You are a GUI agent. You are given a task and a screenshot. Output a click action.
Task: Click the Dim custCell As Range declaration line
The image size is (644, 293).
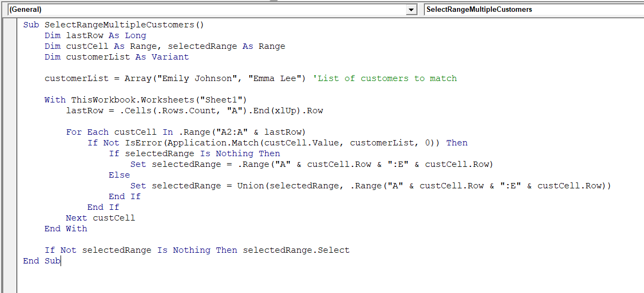click(165, 46)
